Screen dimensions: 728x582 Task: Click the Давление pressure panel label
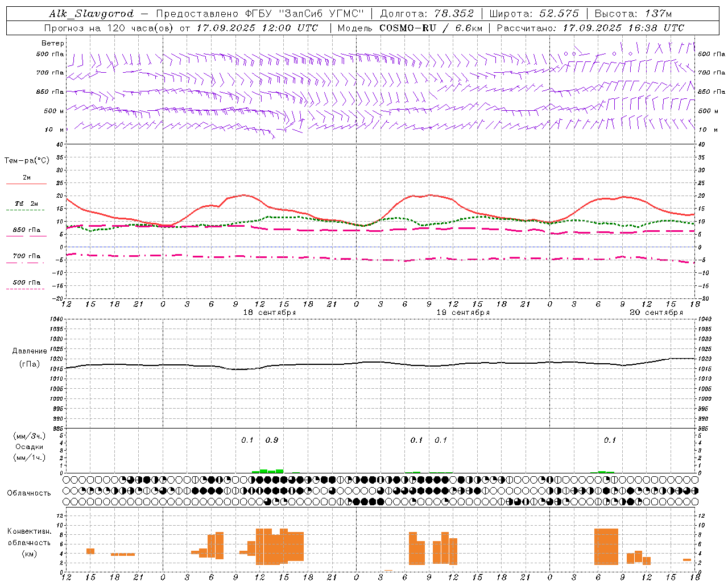coord(30,351)
